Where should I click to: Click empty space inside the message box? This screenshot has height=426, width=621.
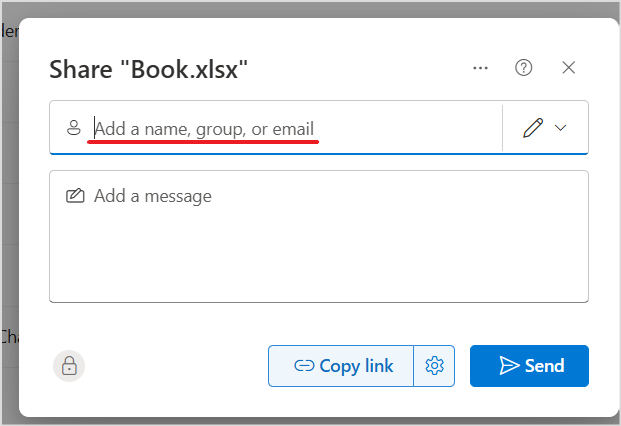click(320, 255)
